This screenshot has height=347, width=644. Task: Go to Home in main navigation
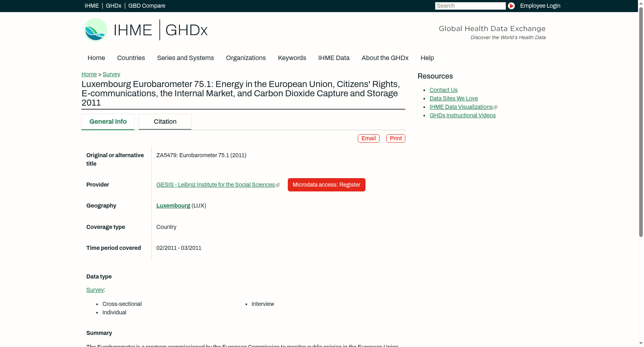pos(96,58)
